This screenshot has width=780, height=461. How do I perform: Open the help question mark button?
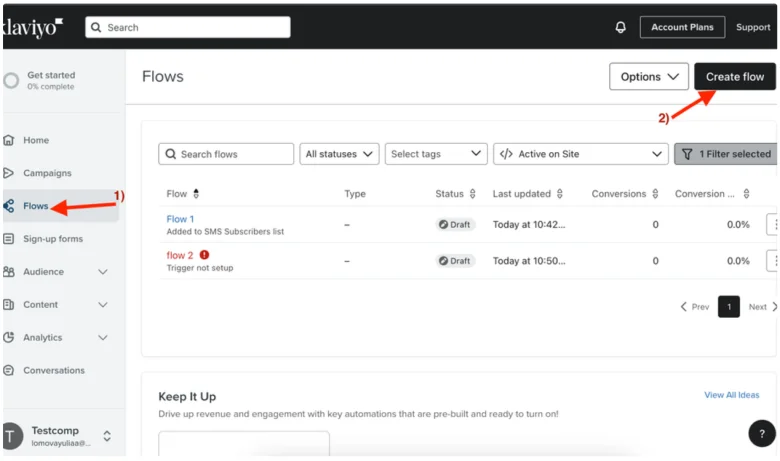[x=762, y=434]
